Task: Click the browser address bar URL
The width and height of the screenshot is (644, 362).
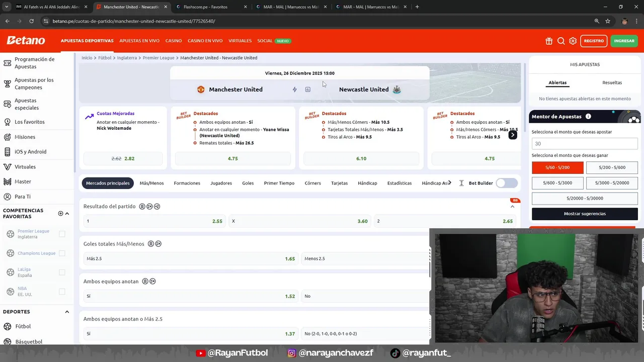Action: tap(134, 21)
